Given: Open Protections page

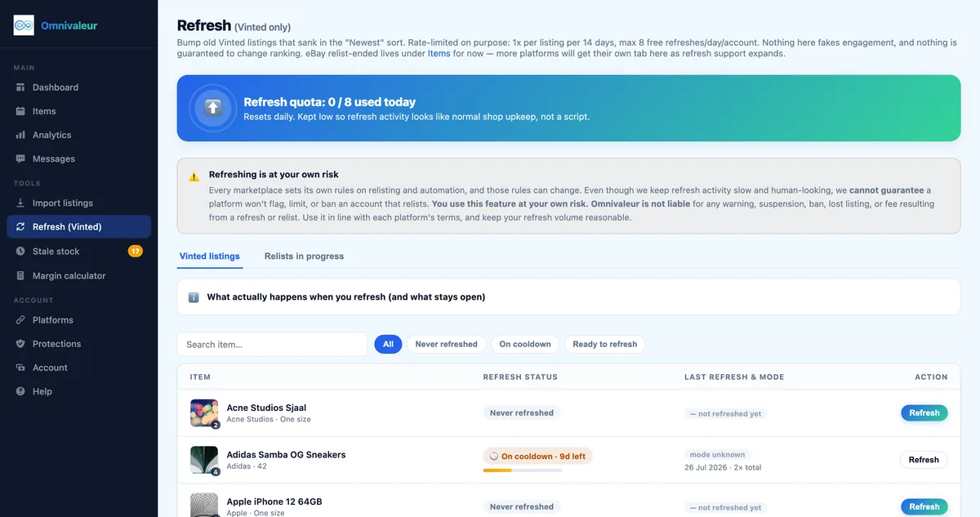Looking at the screenshot, I should [78, 344].
